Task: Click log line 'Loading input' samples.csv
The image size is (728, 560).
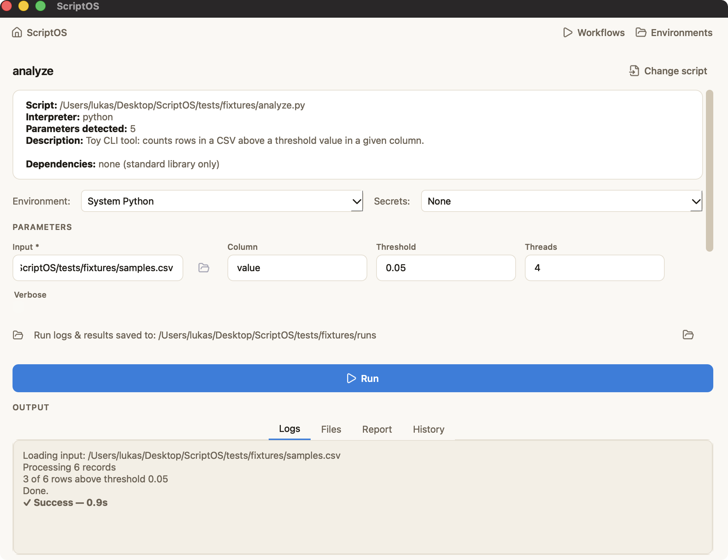Action: [x=181, y=456]
